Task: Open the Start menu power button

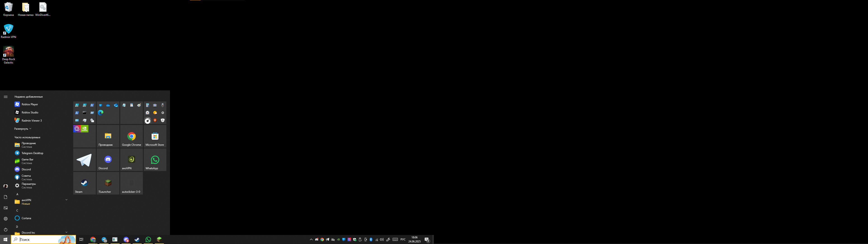Action: point(5,230)
